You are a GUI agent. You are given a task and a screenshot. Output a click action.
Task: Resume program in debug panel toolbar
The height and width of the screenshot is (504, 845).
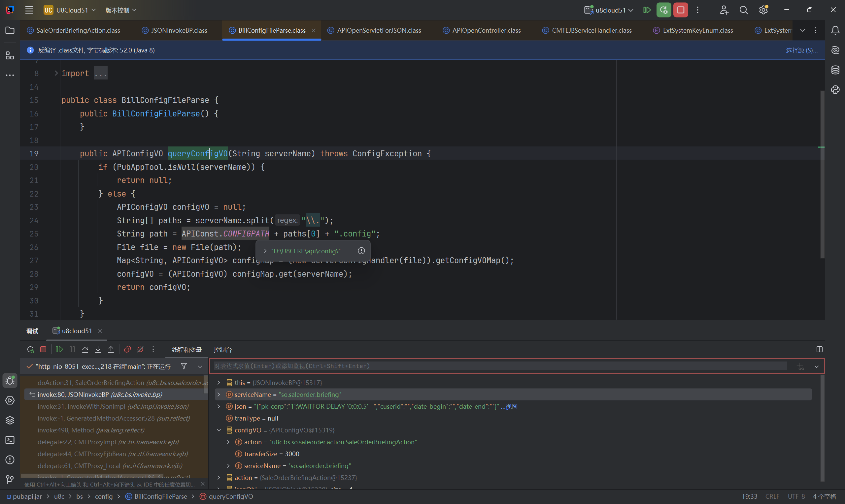point(59,350)
